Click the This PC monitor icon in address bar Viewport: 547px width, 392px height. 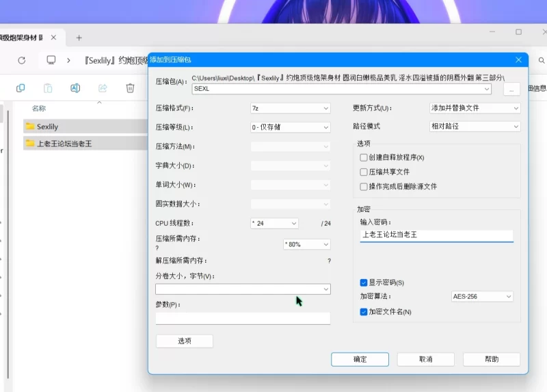click(51, 60)
